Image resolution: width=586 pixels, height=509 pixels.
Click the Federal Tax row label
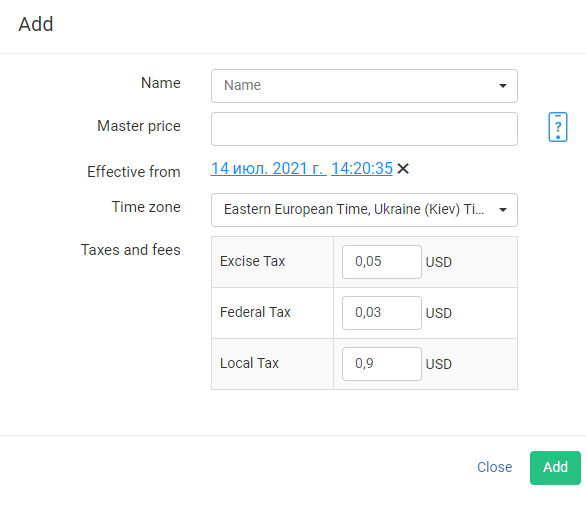[x=255, y=312]
